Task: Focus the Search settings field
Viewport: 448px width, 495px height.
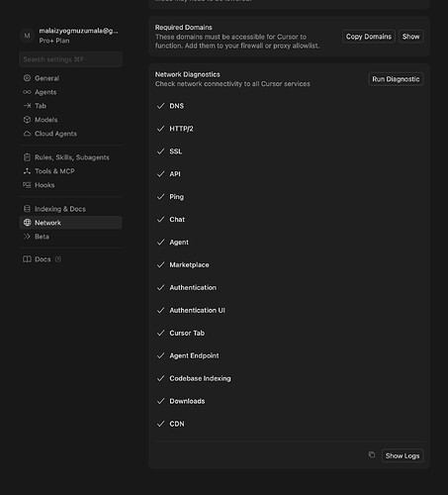Action: pos(70,59)
